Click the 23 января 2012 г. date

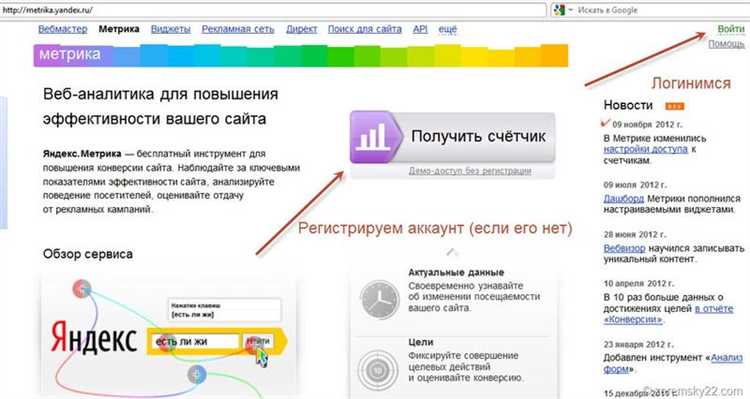638,344
